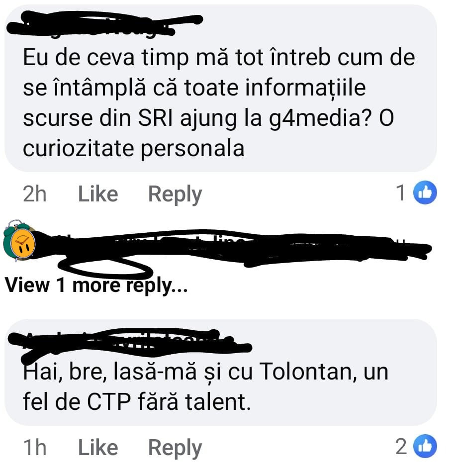Image resolution: width=455 pixels, height=476 pixels.
Task: Open the 1h timestamp link
Action: click(35, 448)
